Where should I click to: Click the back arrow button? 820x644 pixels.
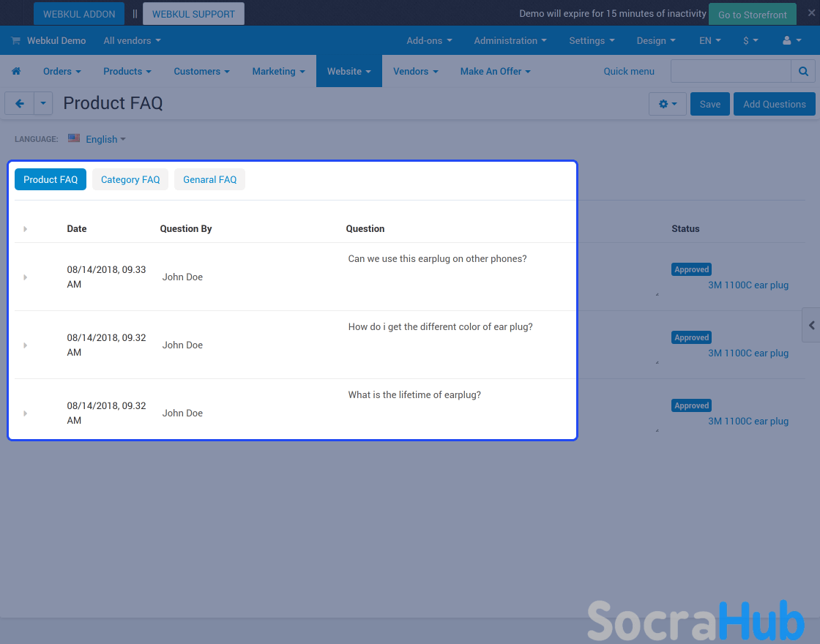pyautogui.click(x=20, y=104)
